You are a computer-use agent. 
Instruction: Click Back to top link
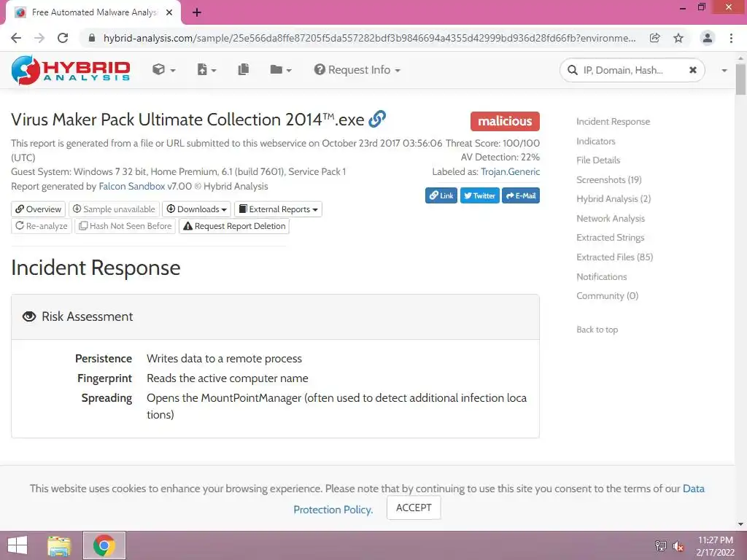(x=597, y=330)
